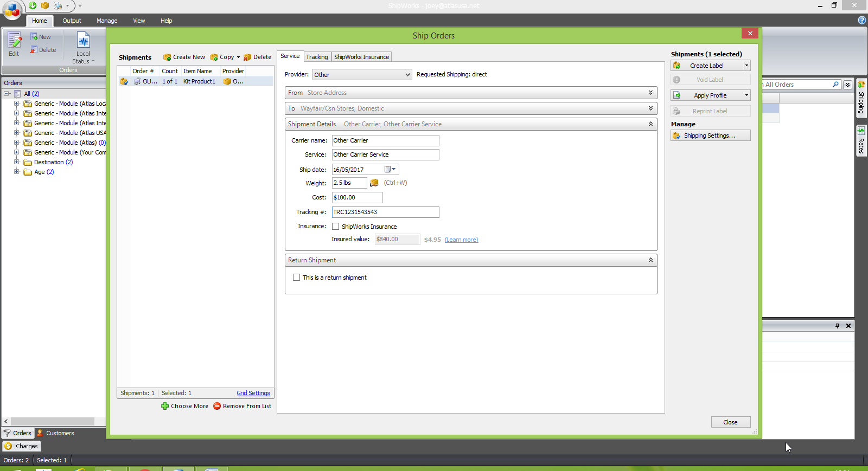Collapse the Return Shipment section
This screenshot has height=471, width=868.
point(650,260)
